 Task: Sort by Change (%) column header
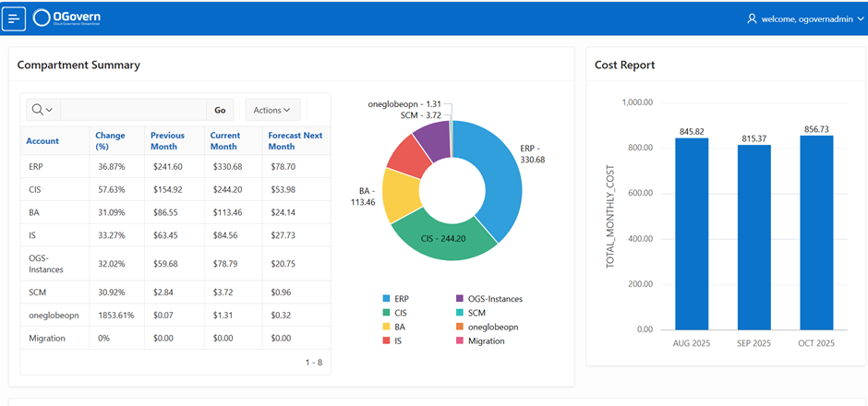tap(110, 141)
